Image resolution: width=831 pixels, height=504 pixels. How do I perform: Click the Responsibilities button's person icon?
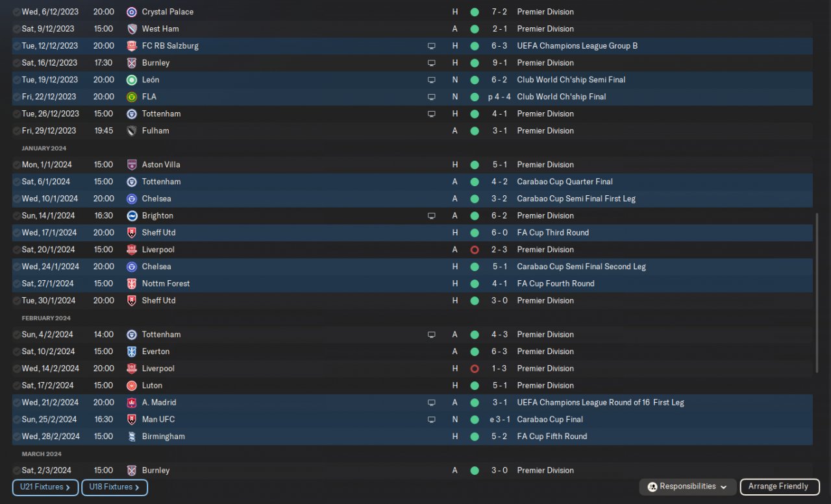coord(652,487)
